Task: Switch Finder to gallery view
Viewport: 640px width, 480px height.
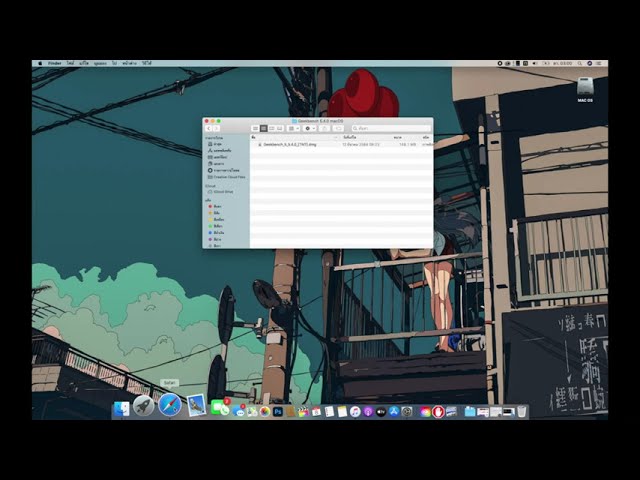Action: tap(280, 128)
